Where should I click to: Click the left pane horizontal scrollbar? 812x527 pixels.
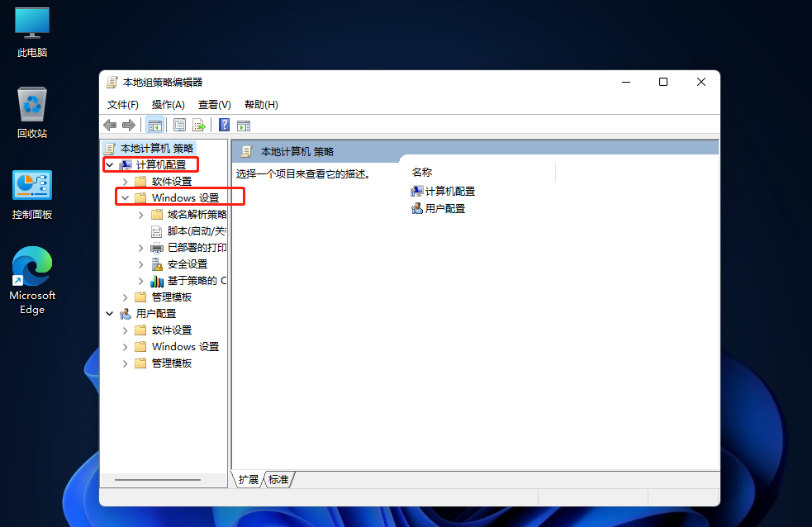157,480
